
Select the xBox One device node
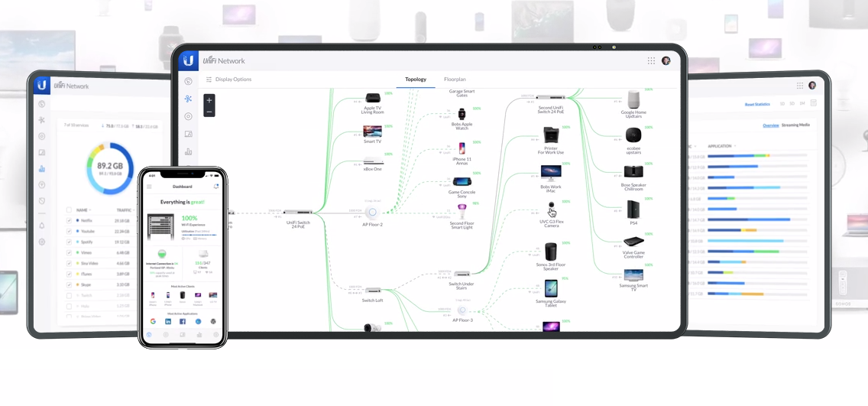373,164
